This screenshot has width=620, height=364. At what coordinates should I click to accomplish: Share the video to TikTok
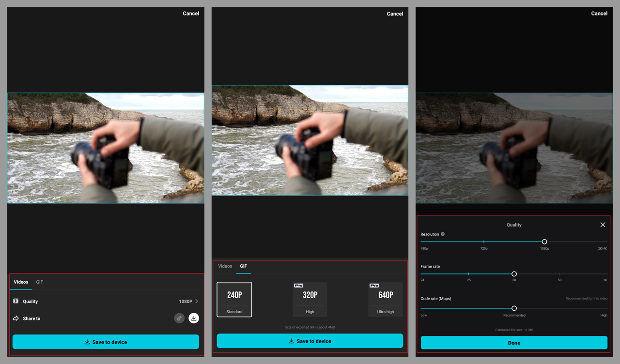pos(179,318)
